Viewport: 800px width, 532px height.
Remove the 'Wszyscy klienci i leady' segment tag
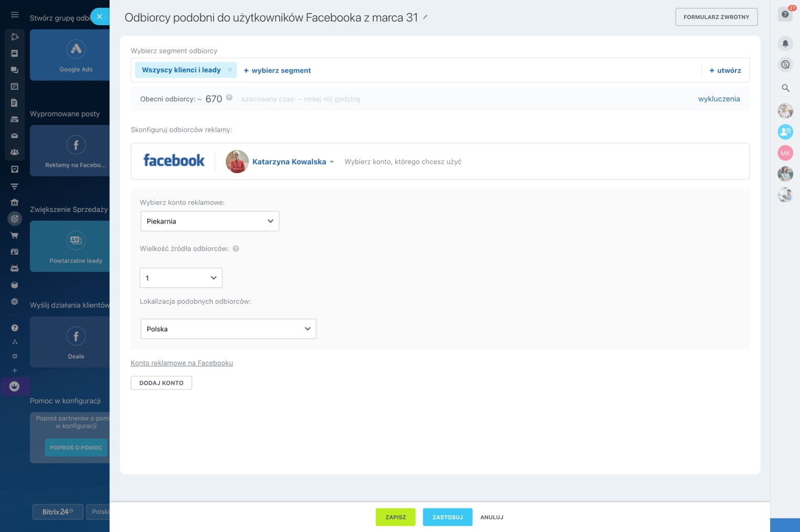pyautogui.click(x=230, y=70)
